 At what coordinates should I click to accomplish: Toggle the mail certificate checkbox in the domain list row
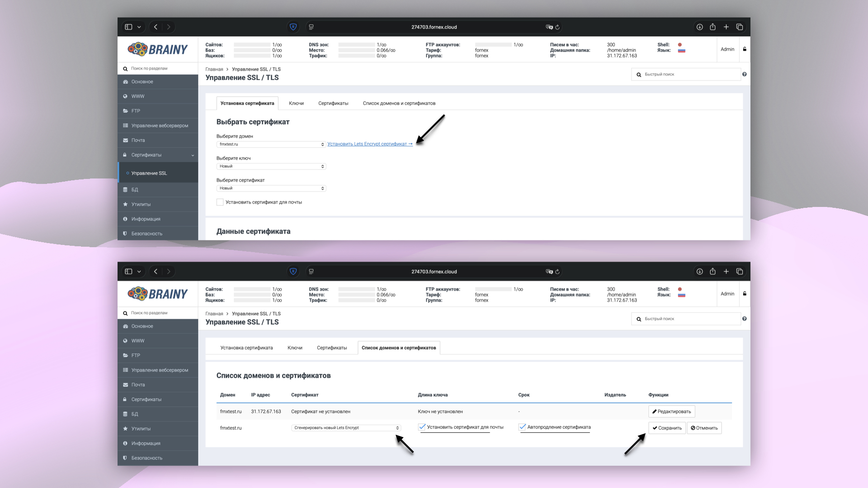(422, 427)
